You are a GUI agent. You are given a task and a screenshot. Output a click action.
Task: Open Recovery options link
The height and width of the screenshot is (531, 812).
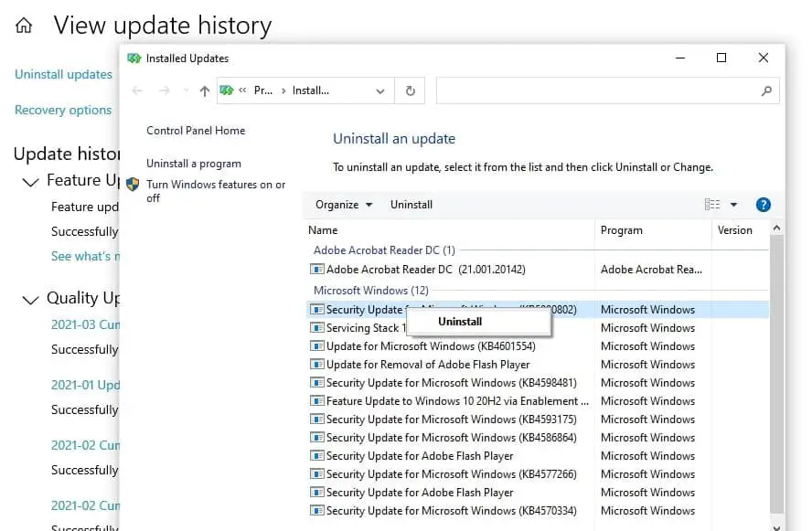[x=63, y=110]
